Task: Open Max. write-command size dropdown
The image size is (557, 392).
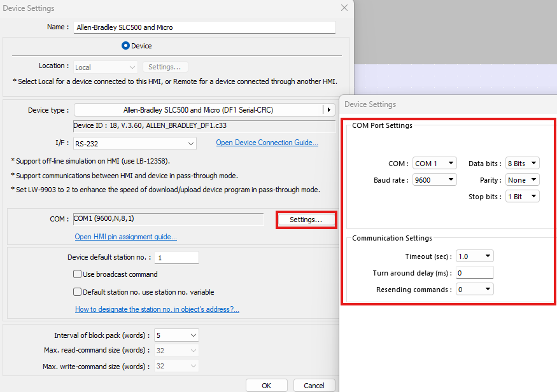Action: click(176, 366)
